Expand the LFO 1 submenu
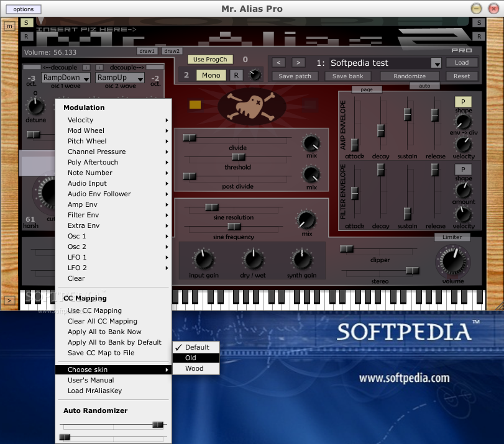 pos(114,257)
